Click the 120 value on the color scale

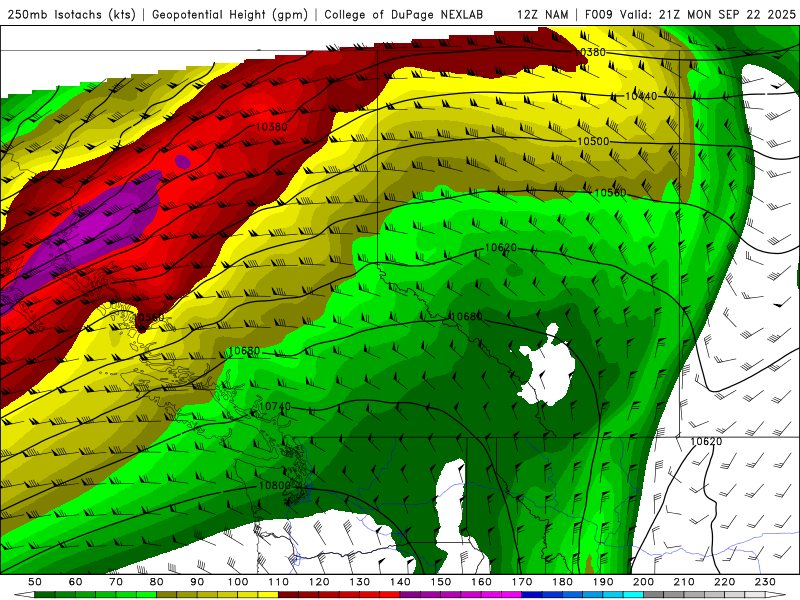pos(319,582)
